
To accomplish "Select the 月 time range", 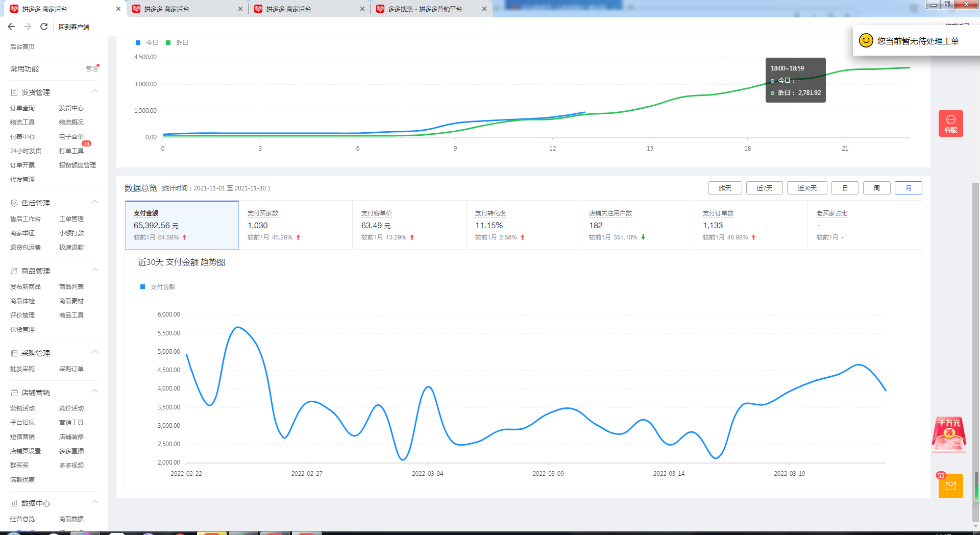I will (908, 188).
